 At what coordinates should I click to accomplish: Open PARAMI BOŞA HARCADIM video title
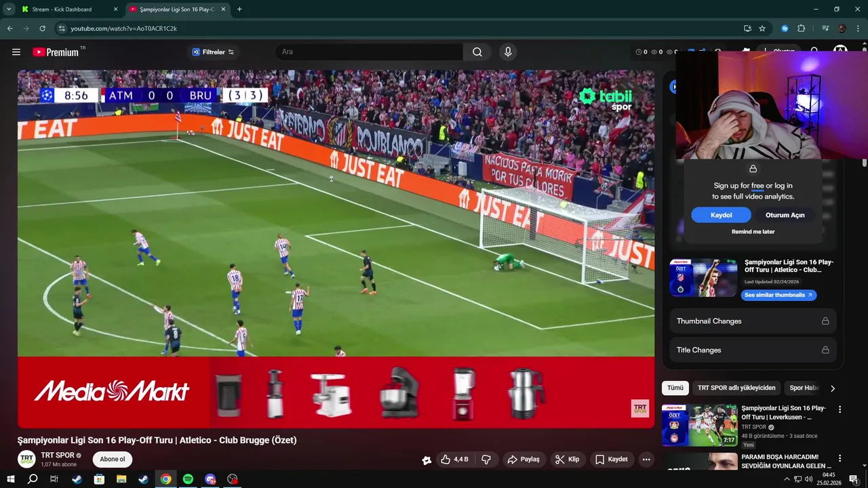pos(786,462)
